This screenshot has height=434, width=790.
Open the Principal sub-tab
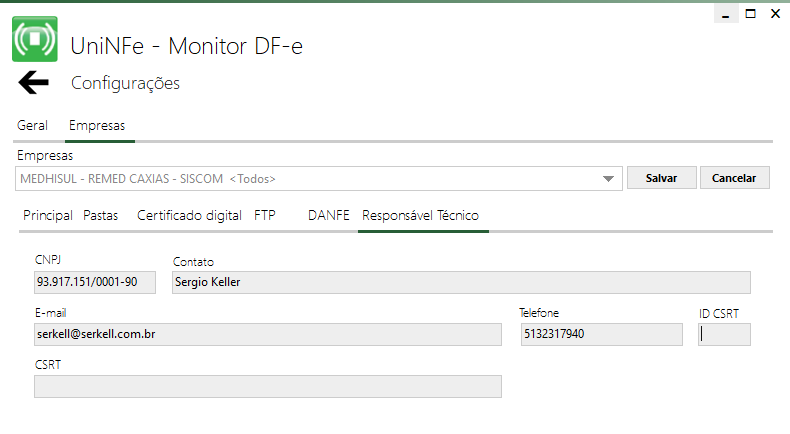click(x=48, y=216)
